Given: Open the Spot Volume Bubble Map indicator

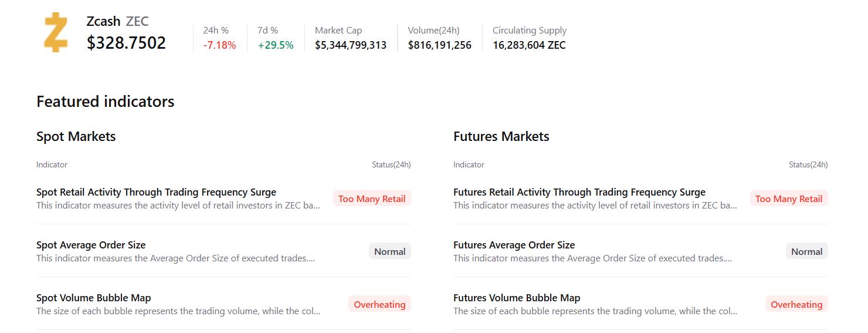Looking at the screenshot, I should click(94, 298).
